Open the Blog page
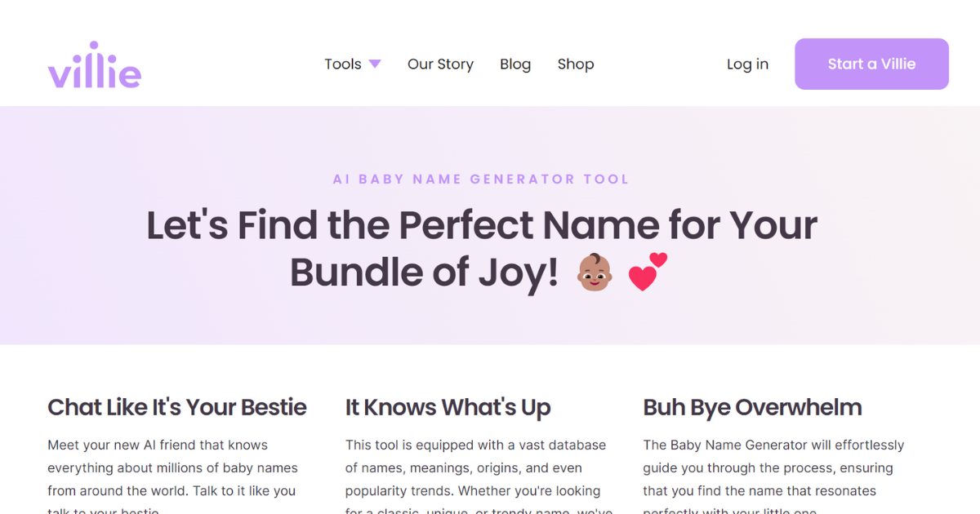This screenshot has height=514, width=980. 515,64
